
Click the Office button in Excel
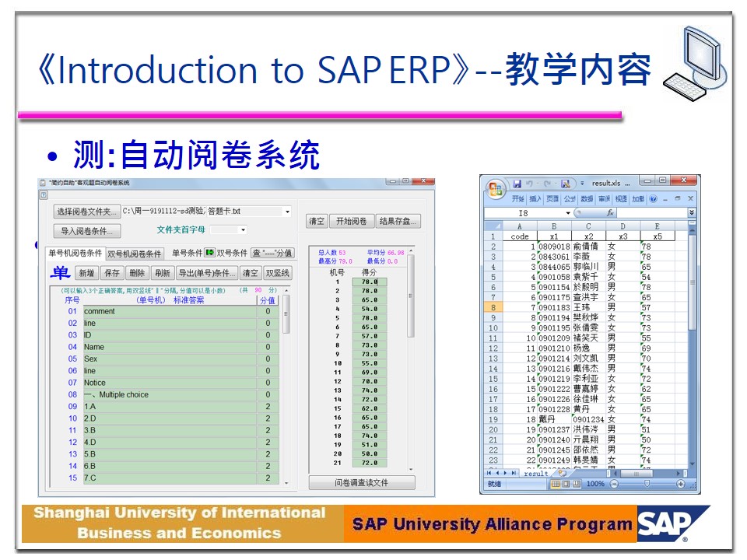496,190
